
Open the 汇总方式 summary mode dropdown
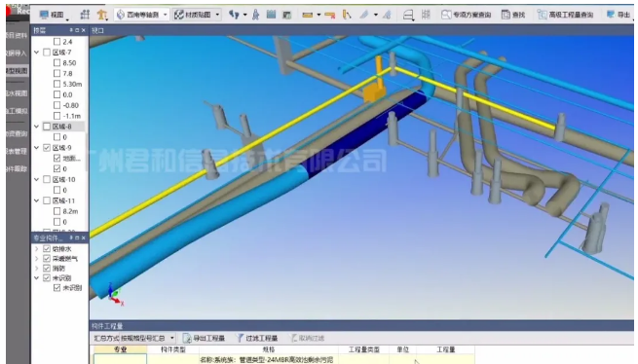pyautogui.click(x=147, y=338)
